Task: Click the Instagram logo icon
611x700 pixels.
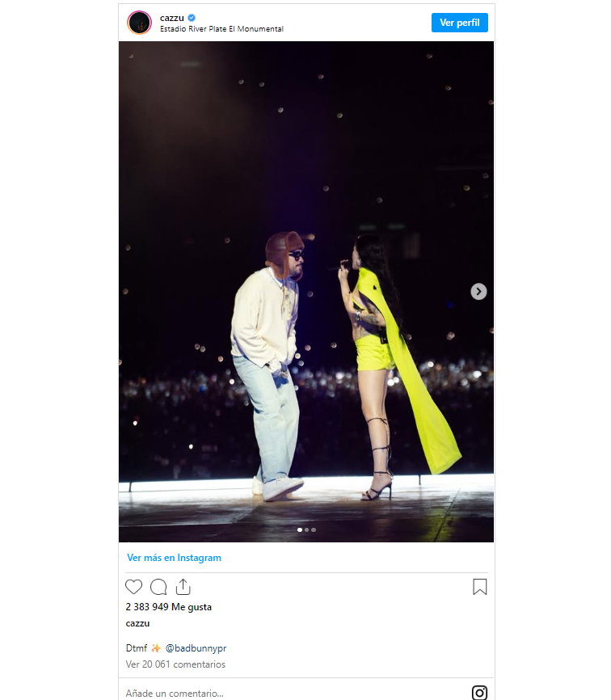Action: point(479,693)
